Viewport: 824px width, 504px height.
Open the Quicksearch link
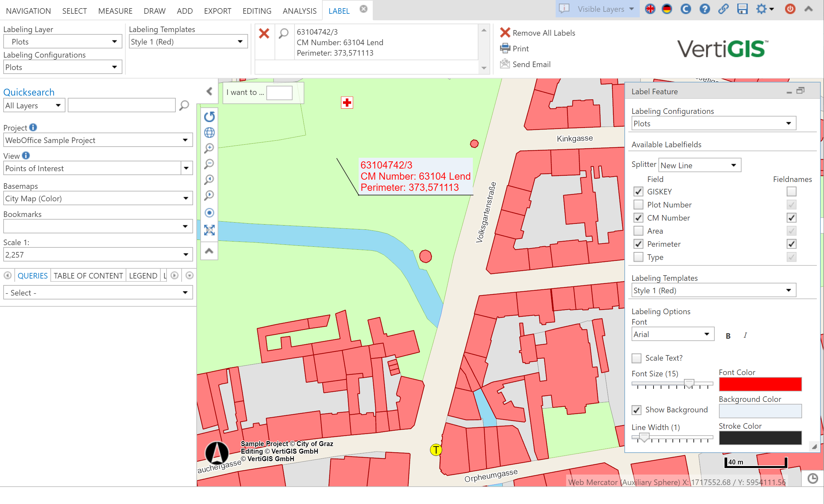(29, 92)
